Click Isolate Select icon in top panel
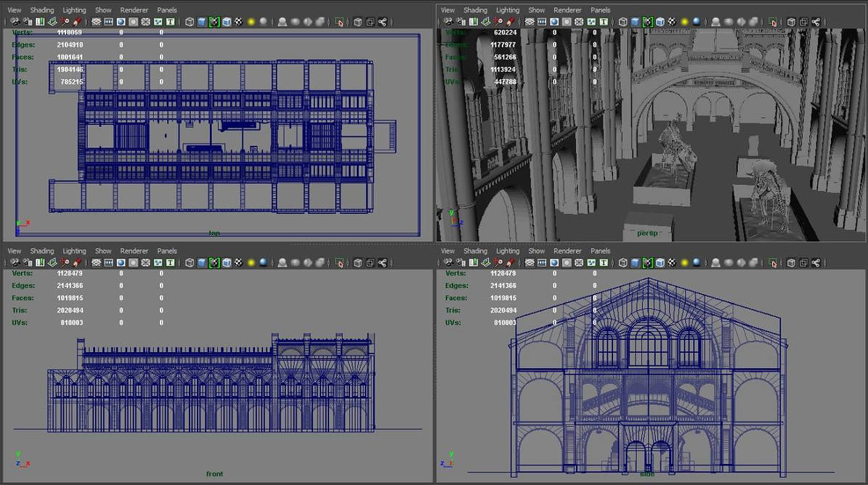868x485 pixels. click(339, 22)
